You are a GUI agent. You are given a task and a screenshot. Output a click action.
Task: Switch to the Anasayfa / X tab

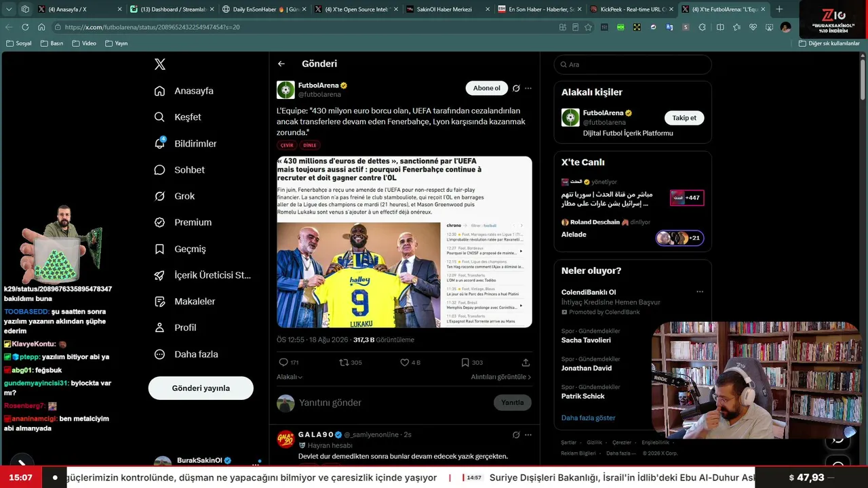80,9
